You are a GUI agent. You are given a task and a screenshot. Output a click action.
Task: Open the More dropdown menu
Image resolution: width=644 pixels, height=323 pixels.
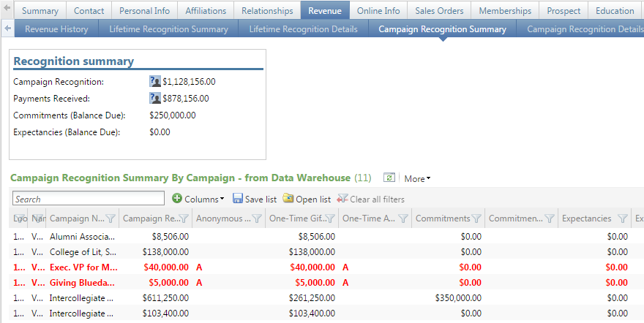[417, 178]
